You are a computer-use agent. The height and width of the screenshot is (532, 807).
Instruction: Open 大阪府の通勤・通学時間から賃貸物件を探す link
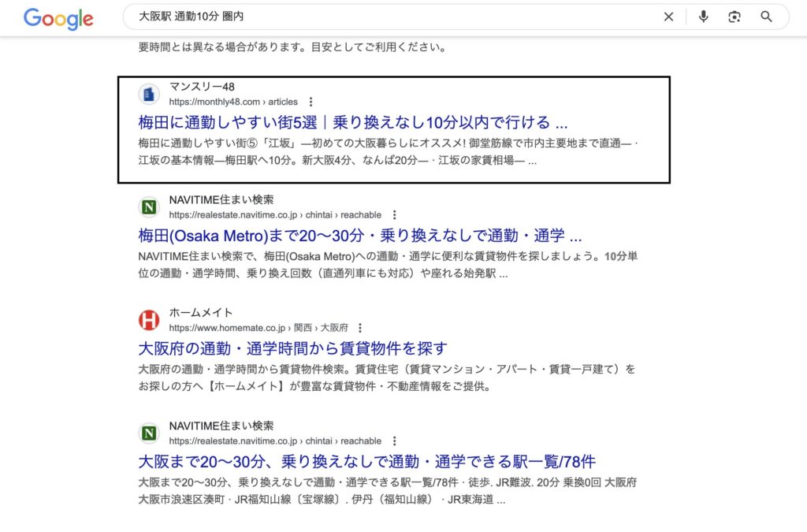(292, 348)
